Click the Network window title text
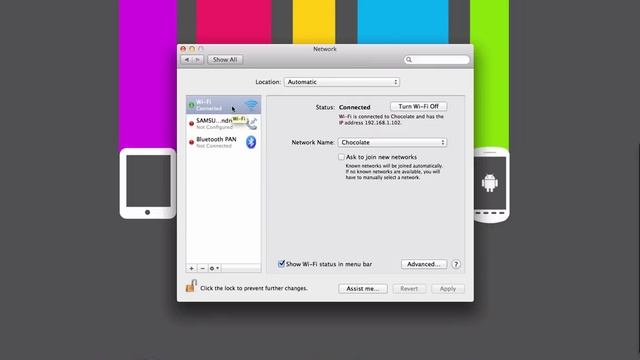The width and height of the screenshot is (640, 360). tap(325, 49)
